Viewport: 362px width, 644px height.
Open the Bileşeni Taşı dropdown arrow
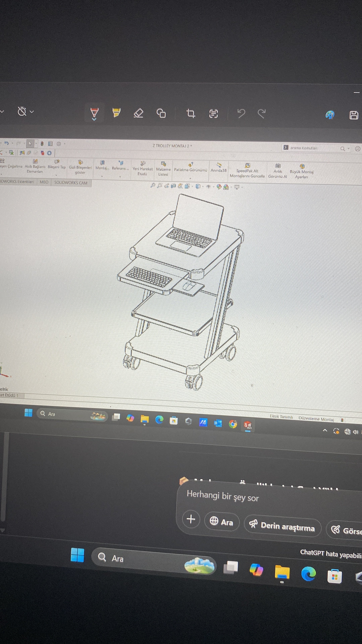[x=56, y=175]
